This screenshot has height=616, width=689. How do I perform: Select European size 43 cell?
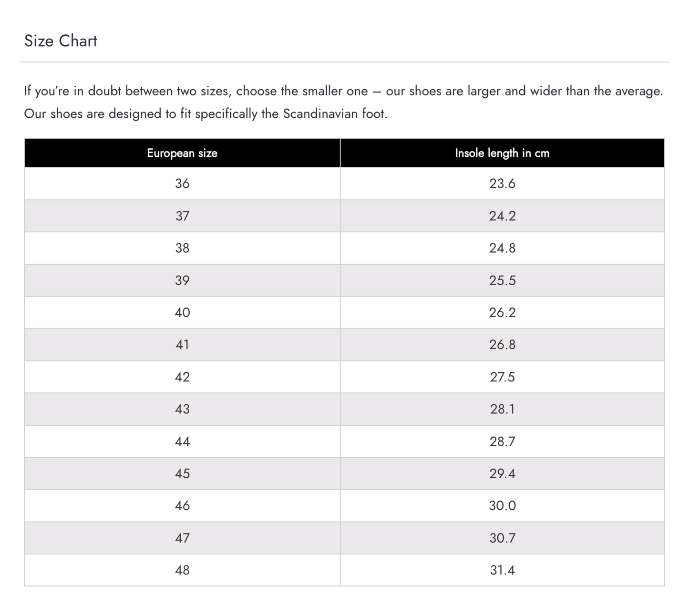[182, 409]
